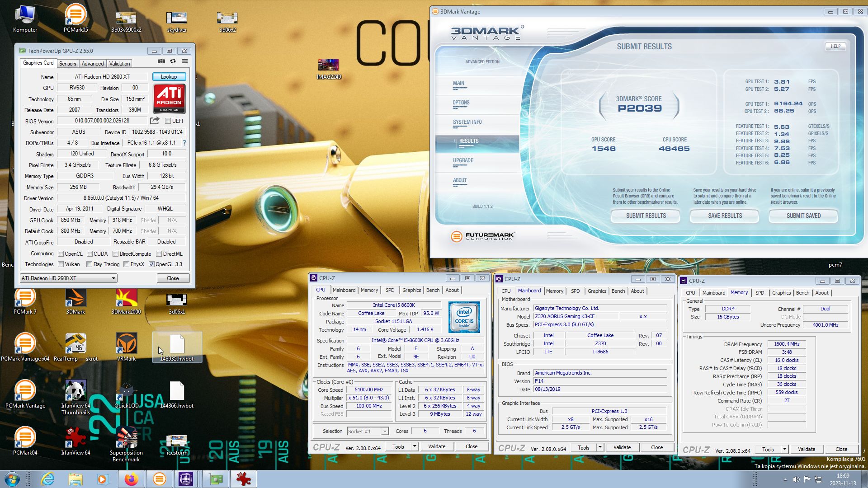
Task: Open the 3DMark desktop shortcut
Action: click(75, 301)
